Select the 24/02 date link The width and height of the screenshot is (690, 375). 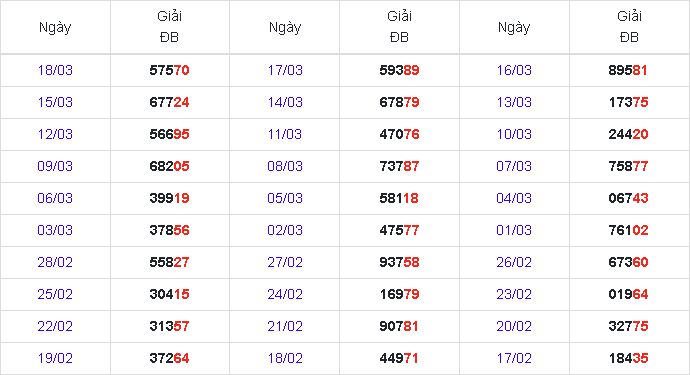tap(285, 294)
